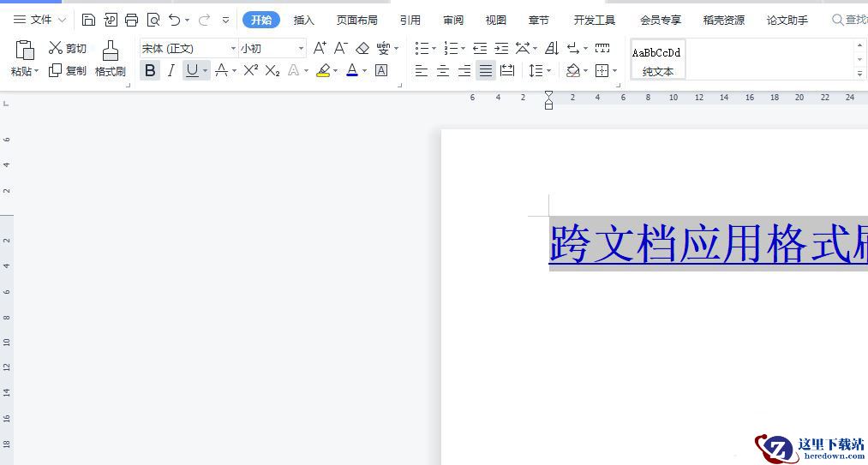Apply bulleted list icon
The height and width of the screenshot is (465, 868).
pyautogui.click(x=422, y=48)
